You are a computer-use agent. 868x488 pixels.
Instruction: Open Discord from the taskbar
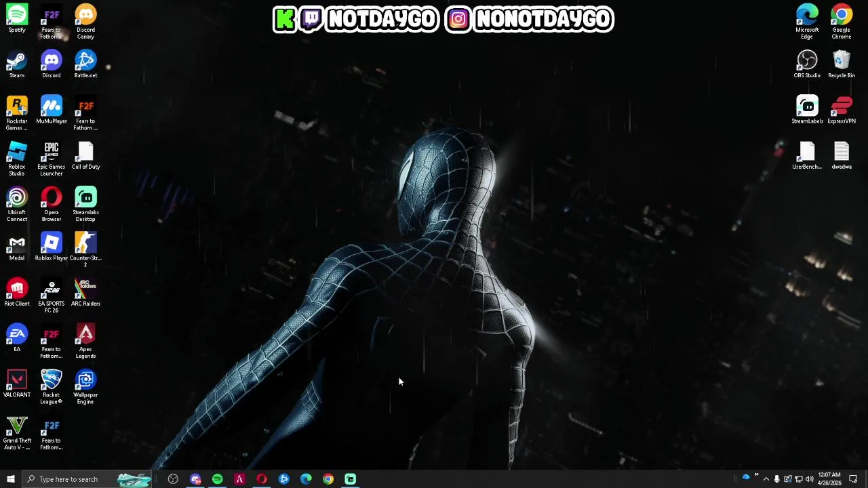195,479
